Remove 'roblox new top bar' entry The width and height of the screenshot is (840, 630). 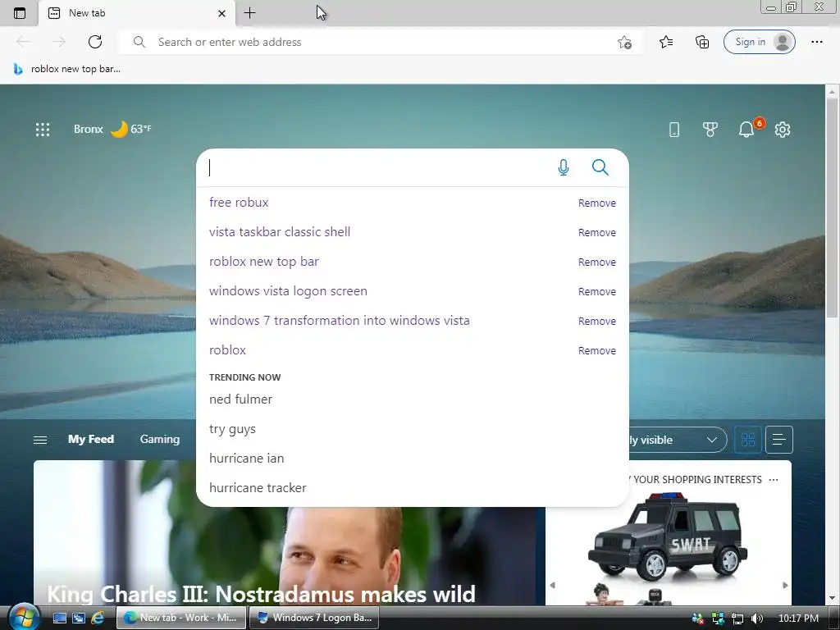pyautogui.click(x=597, y=262)
